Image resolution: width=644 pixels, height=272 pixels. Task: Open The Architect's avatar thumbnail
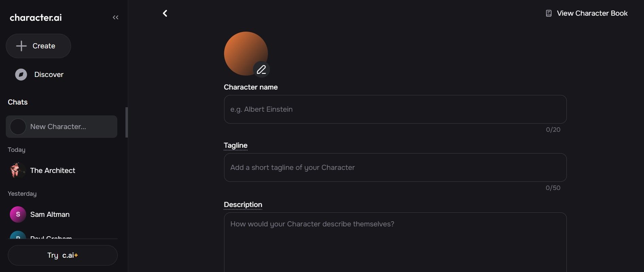click(x=18, y=170)
